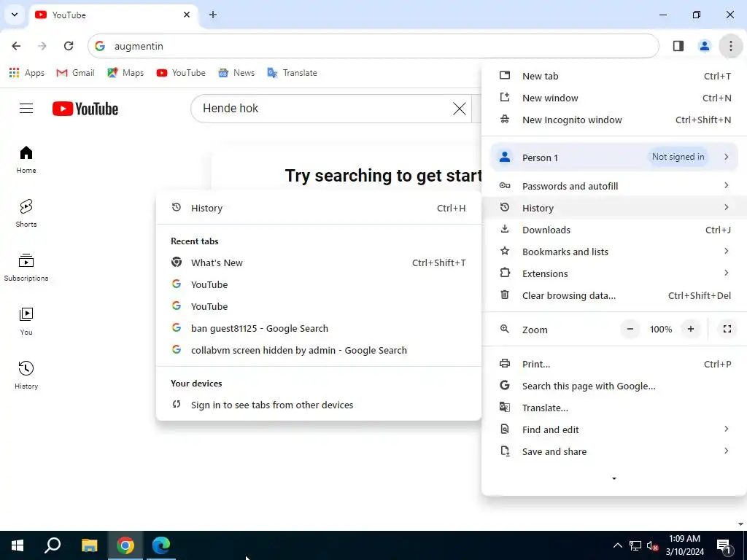Open the YouTube hamburger guide menu
Image resolution: width=747 pixels, height=560 pixels.
click(x=26, y=109)
